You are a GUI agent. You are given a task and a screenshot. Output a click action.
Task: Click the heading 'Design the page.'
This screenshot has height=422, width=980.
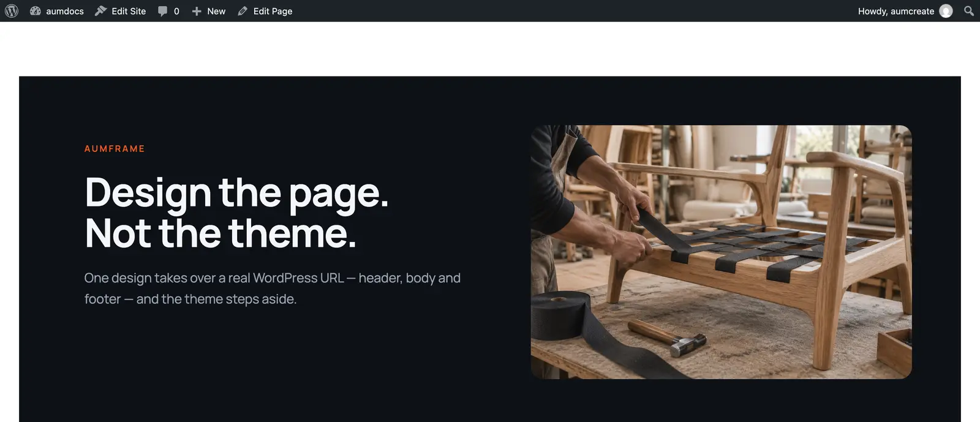[x=236, y=193]
